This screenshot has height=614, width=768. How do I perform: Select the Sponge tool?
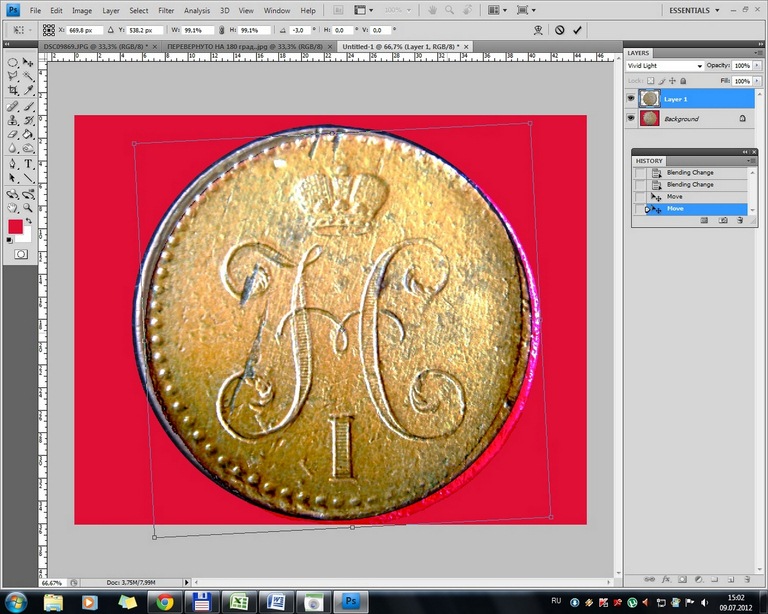pos(28,148)
